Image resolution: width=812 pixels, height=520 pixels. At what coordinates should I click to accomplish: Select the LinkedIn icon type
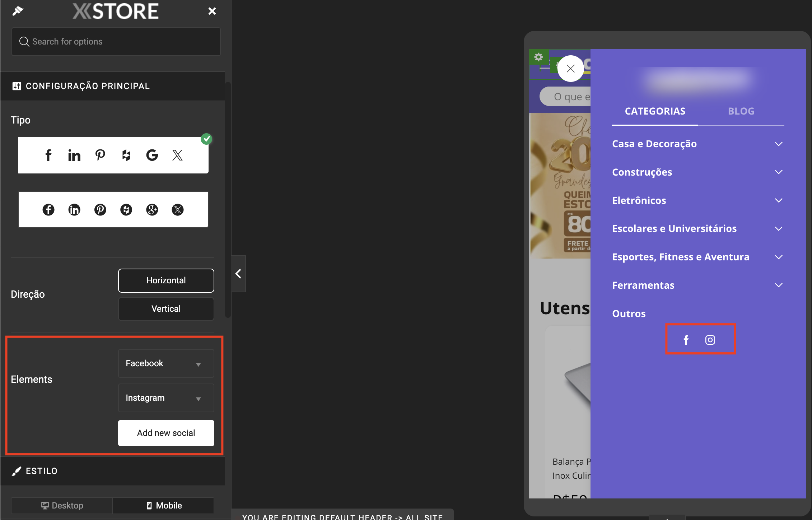(74, 155)
